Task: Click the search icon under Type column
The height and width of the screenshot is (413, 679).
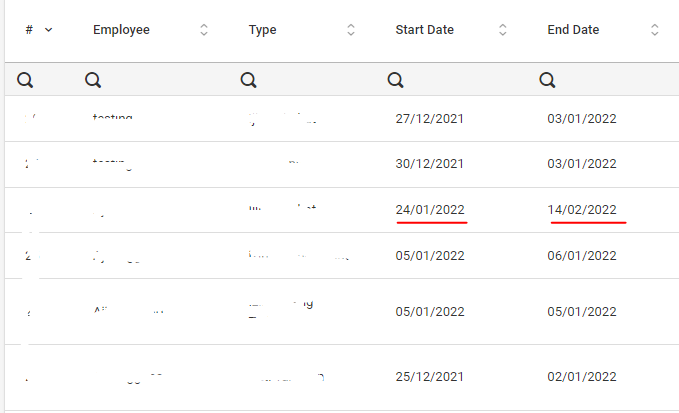Action: (x=249, y=80)
